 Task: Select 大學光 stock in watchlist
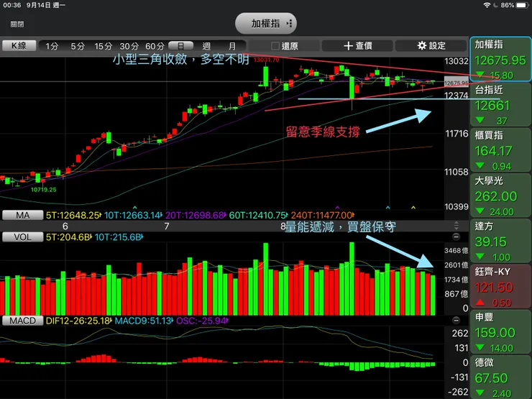point(500,196)
